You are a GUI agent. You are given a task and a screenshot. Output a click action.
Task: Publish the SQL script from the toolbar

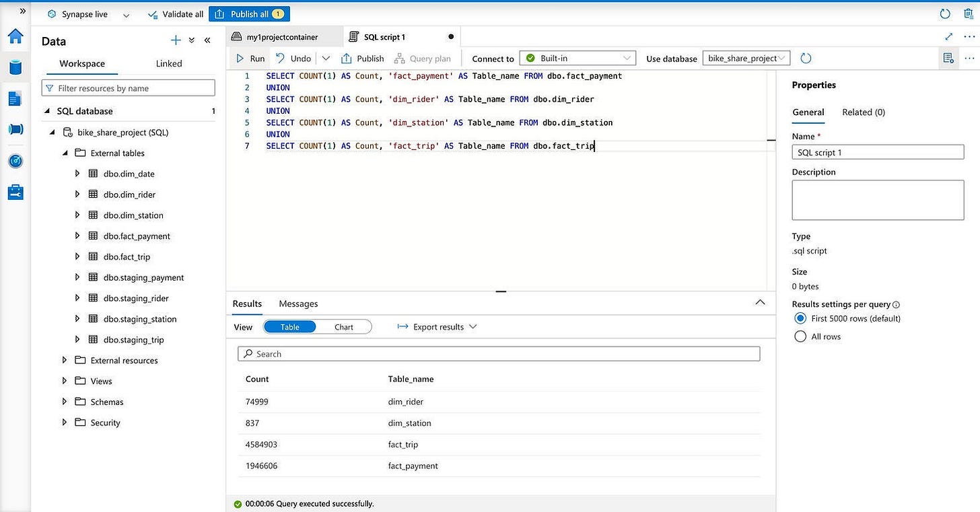[363, 59]
